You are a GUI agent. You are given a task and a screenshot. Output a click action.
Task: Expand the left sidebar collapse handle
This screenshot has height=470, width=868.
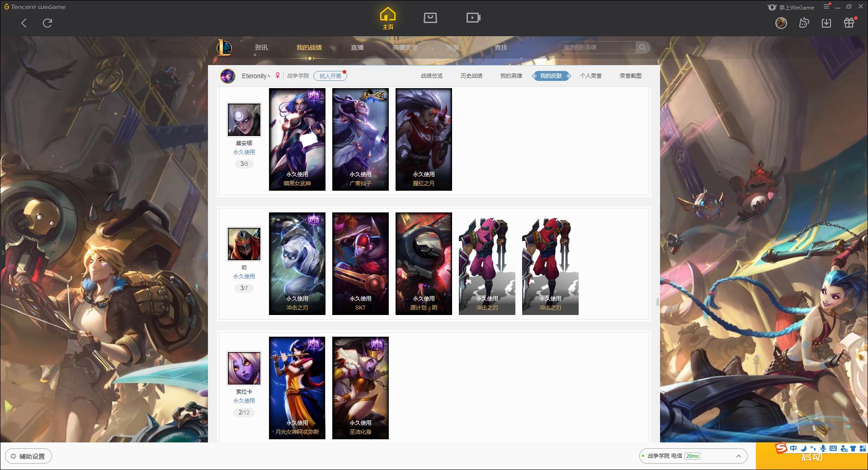click(x=2, y=252)
